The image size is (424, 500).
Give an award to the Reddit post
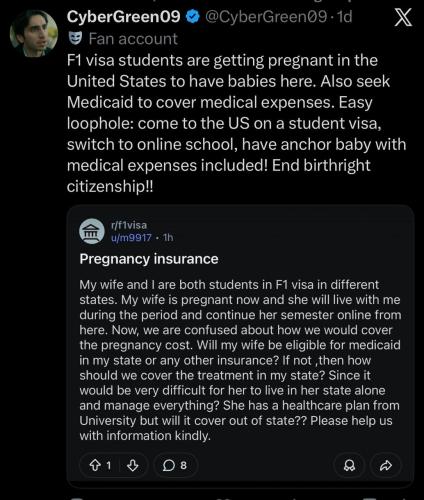[349, 465]
